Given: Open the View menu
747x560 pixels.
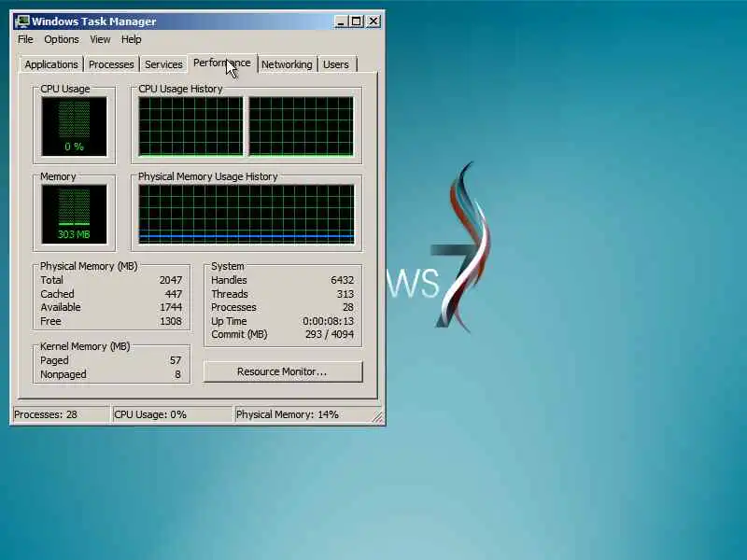Looking at the screenshot, I should point(100,39).
